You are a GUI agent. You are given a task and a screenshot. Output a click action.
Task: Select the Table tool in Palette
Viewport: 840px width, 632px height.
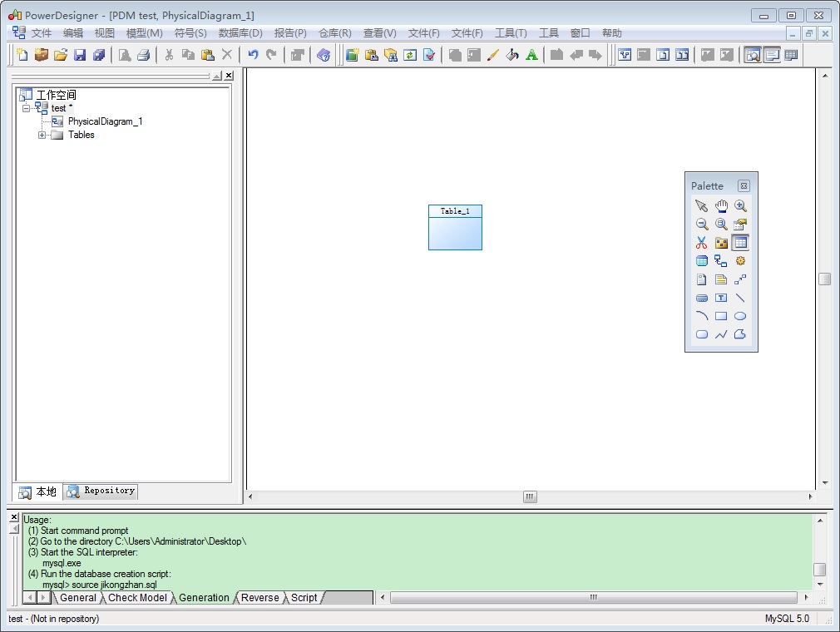click(740, 243)
